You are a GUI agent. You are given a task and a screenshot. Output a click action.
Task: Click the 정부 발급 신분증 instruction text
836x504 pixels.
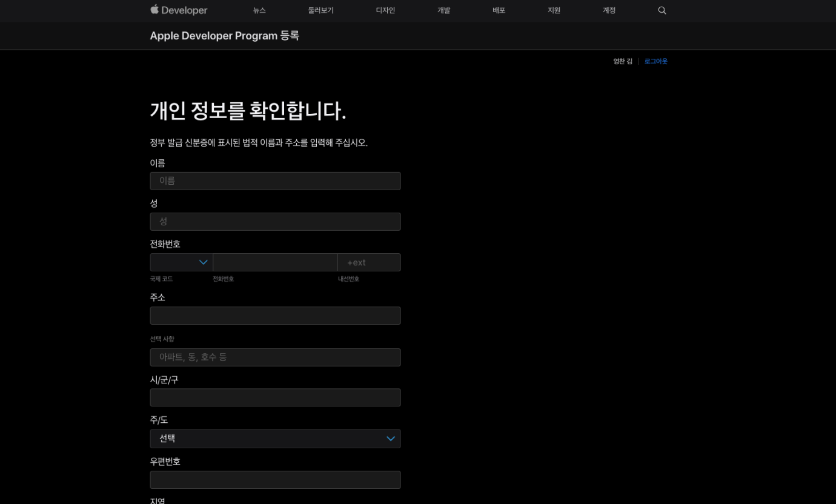point(259,143)
